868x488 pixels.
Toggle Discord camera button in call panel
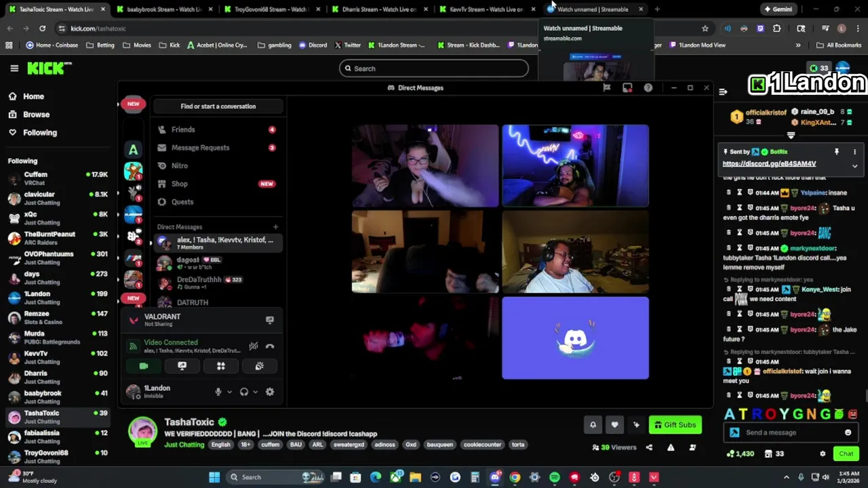[144, 366]
